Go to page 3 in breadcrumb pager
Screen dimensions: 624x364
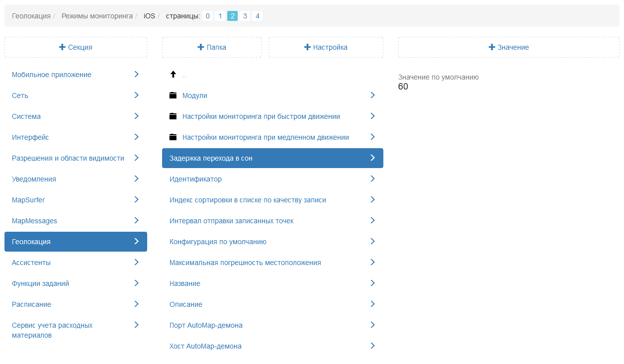(245, 16)
